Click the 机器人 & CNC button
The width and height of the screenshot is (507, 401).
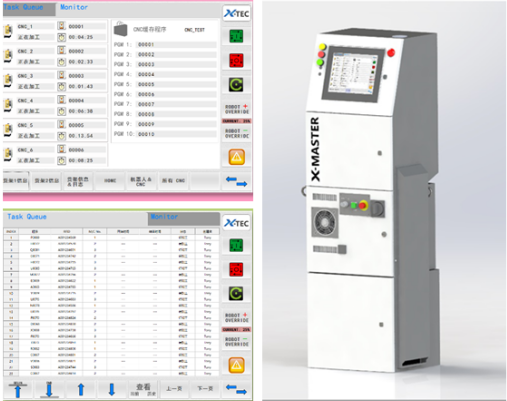point(141,181)
